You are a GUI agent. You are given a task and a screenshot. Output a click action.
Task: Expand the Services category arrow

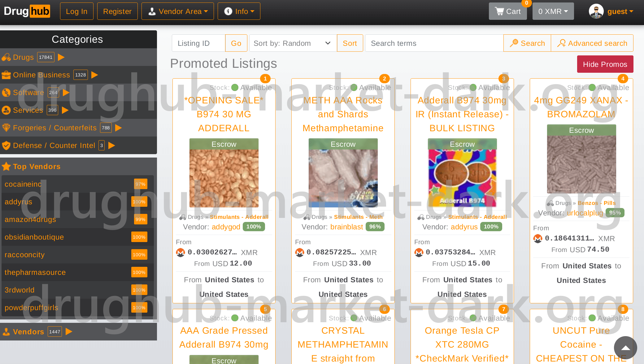[65, 110]
